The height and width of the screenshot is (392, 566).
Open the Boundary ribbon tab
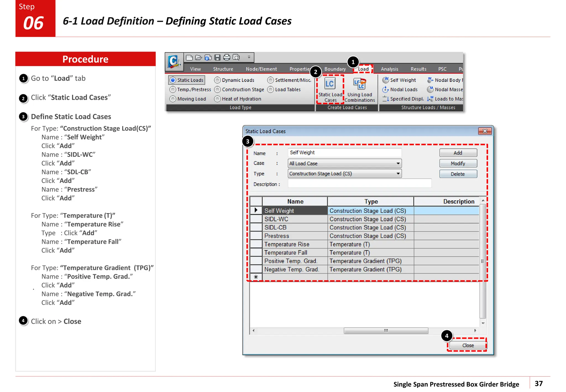(335, 69)
